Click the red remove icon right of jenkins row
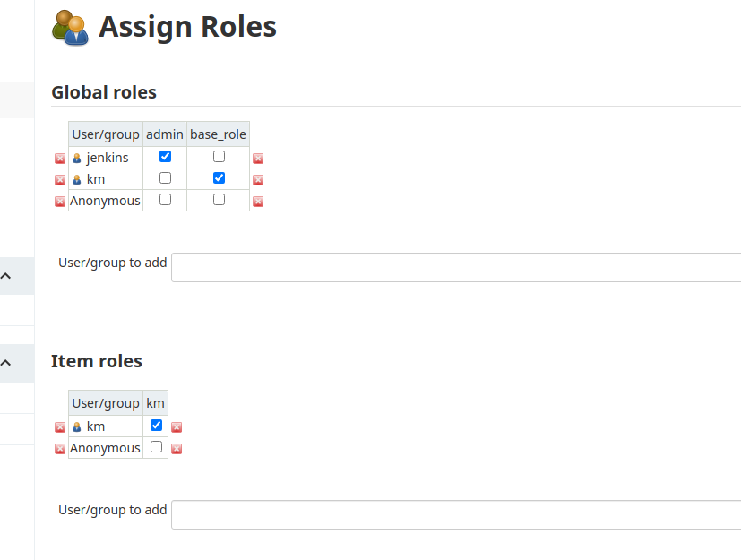The width and height of the screenshot is (741, 560). click(x=258, y=159)
